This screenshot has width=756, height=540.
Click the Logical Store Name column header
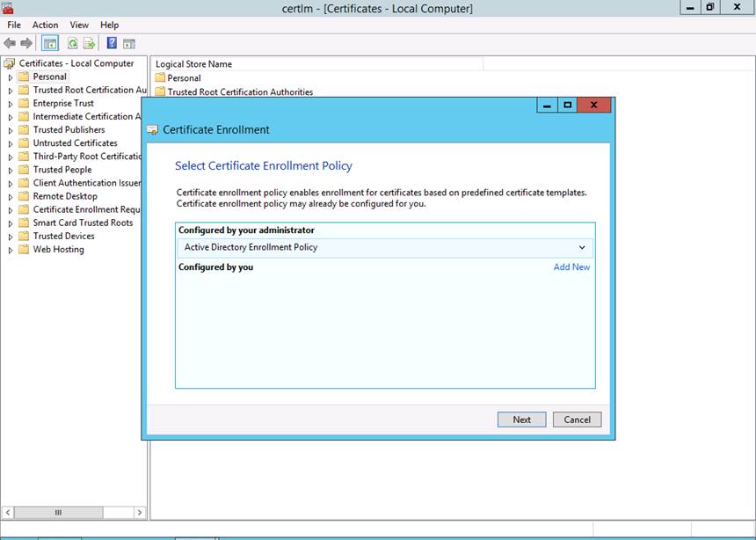click(193, 63)
